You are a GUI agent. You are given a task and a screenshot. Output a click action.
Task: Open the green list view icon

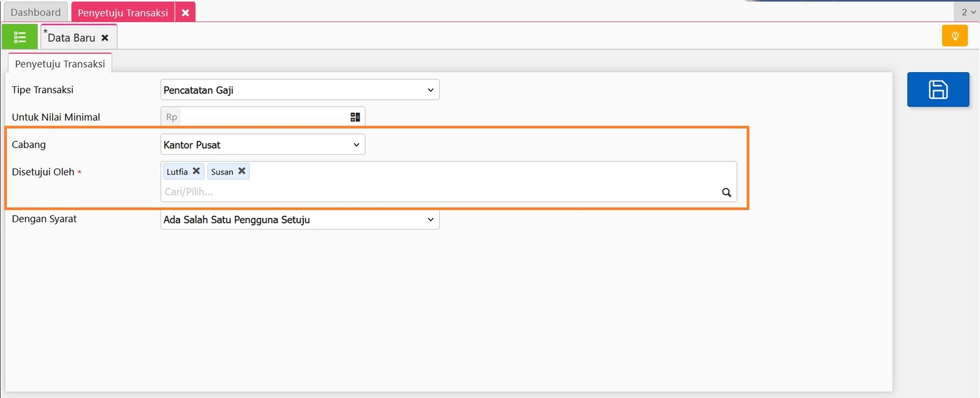(20, 37)
